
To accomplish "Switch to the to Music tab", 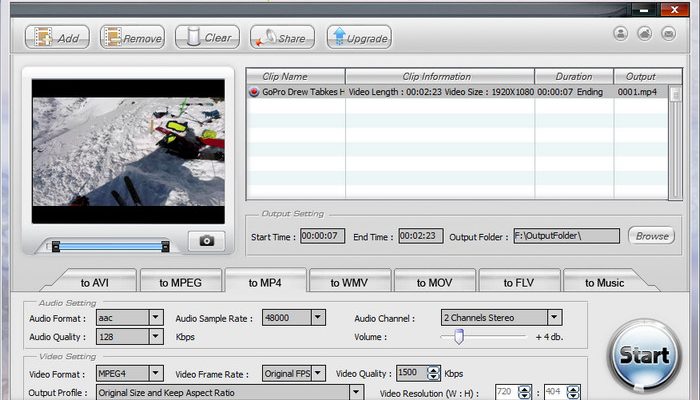I will [x=604, y=283].
